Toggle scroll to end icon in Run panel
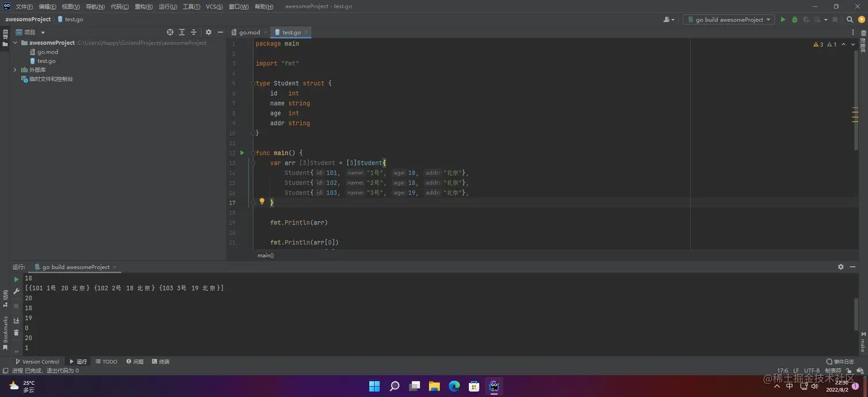The width and height of the screenshot is (868, 397). click(x=16, y=321)
